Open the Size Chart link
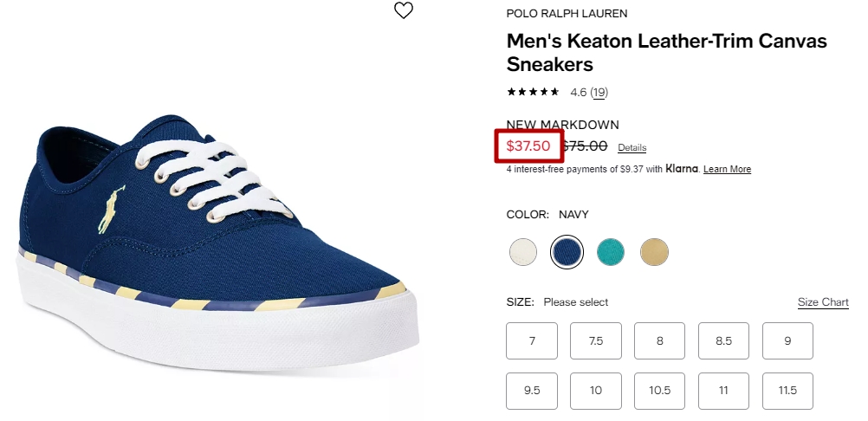The height and width of the screenshot is (421, 868). point(823,302)
